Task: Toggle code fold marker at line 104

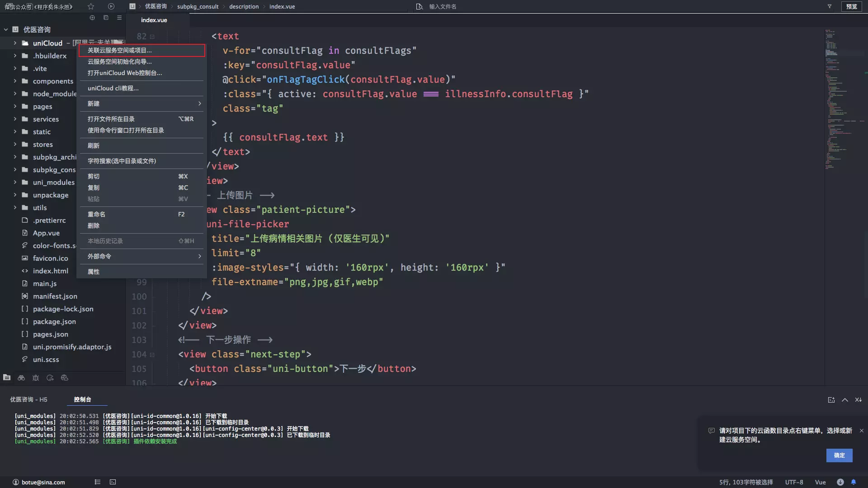Action: click(x=152, y=355)
